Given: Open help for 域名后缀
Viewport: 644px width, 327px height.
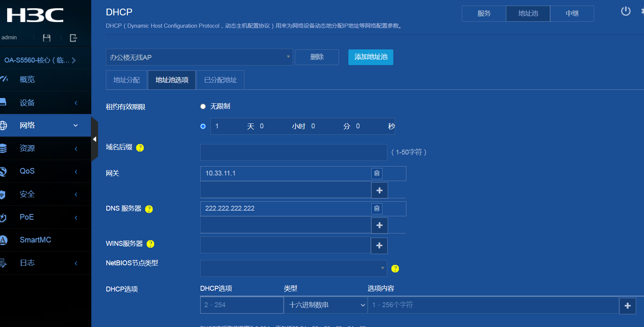Looking at the screenshot, I should [x=140, y=148].
